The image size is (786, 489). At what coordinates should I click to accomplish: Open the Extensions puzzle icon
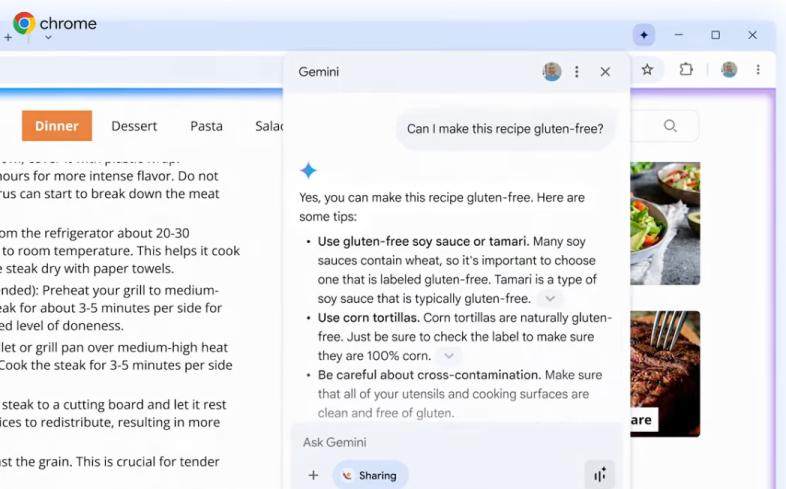(686, 70)
